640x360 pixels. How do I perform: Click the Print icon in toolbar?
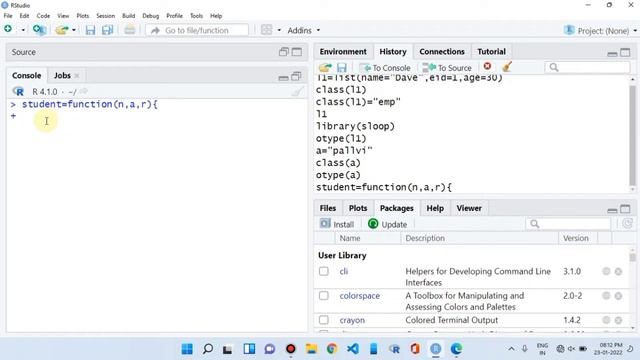[130, 30]
